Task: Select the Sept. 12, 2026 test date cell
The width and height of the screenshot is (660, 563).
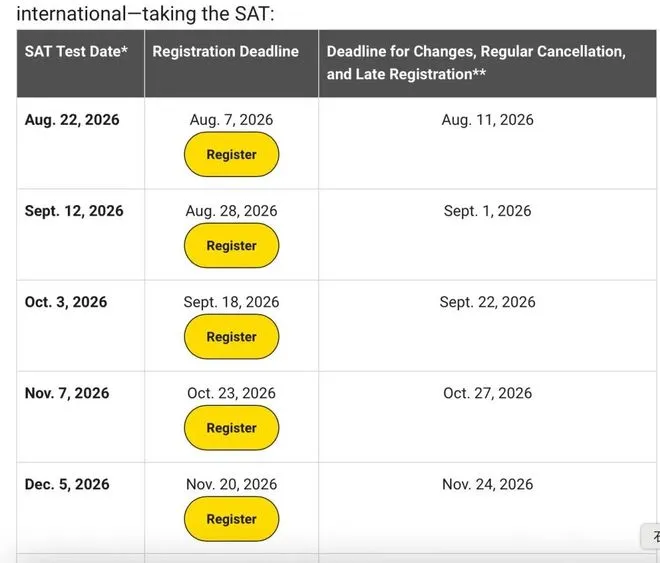Action: [74, 211]
